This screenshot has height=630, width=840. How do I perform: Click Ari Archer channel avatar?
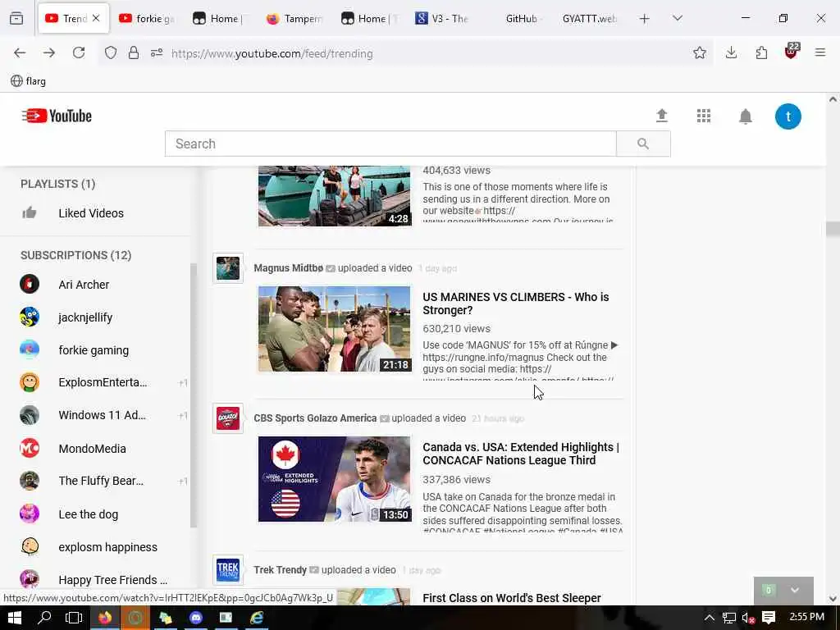point(30,284)
